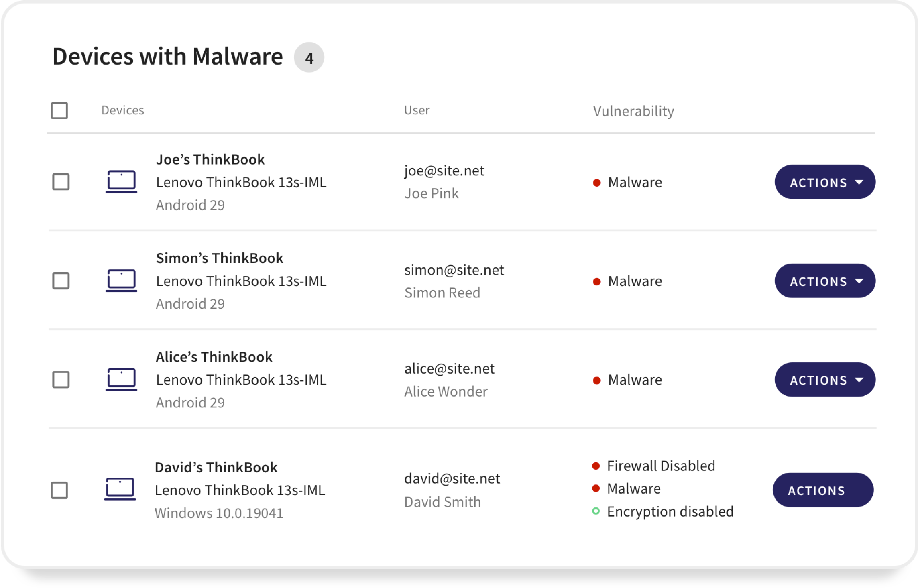Click the laptop icon for Simon's ThinkBook

(121, 280)
